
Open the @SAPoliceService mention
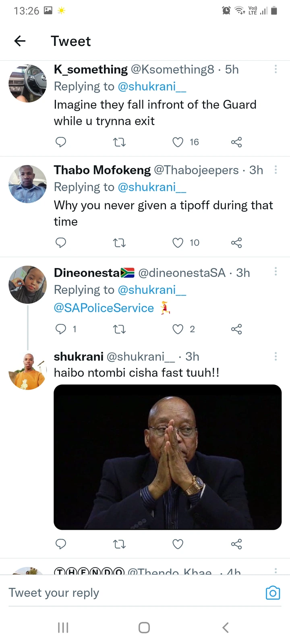[x=104, y=308]
